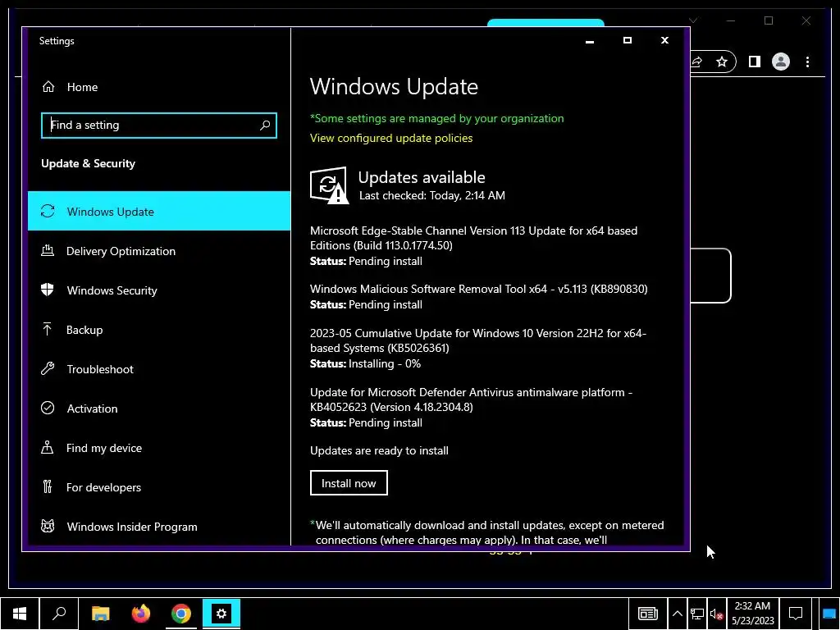Image resolution: width=840 pixels, height=630 pixels.
Task: Click the For developers tools icon
Action: click(47, 486)
